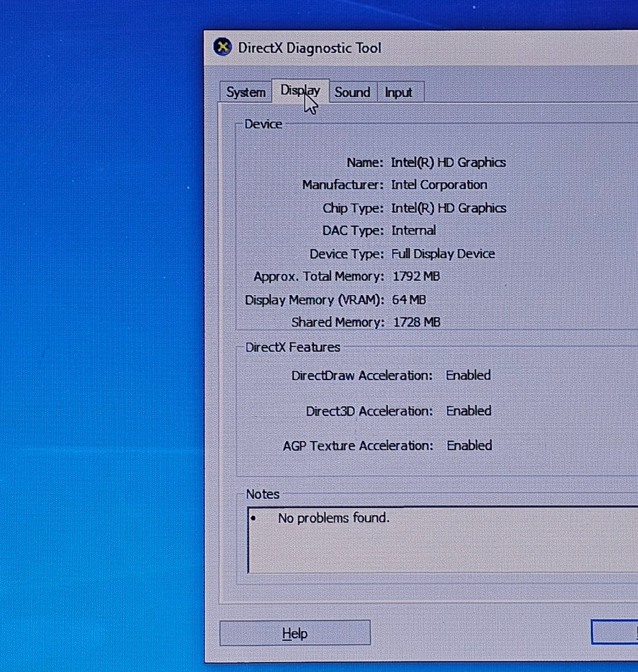Click the 'Device' group heading

click(263, 124)
